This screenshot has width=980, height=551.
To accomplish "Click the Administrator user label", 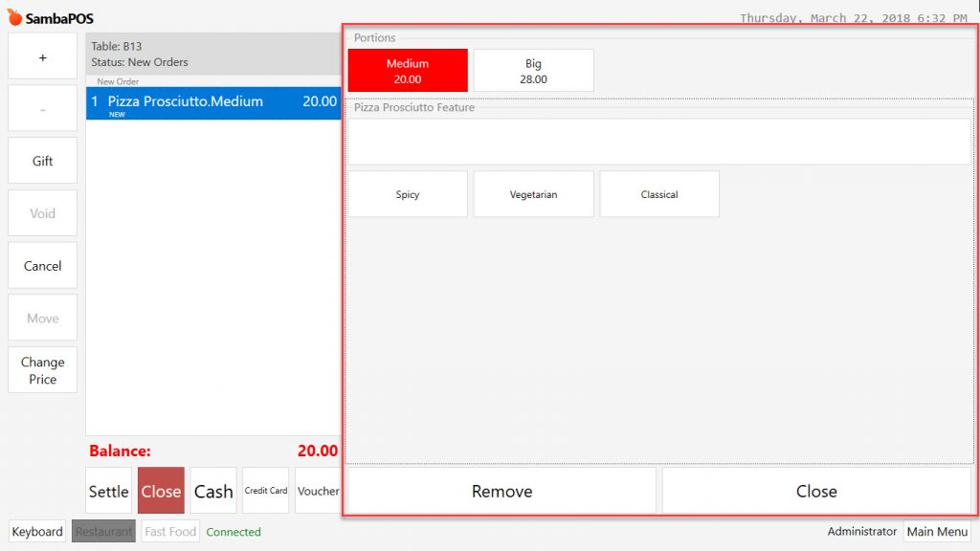I will pyautogui.click(x=862, y=531).
